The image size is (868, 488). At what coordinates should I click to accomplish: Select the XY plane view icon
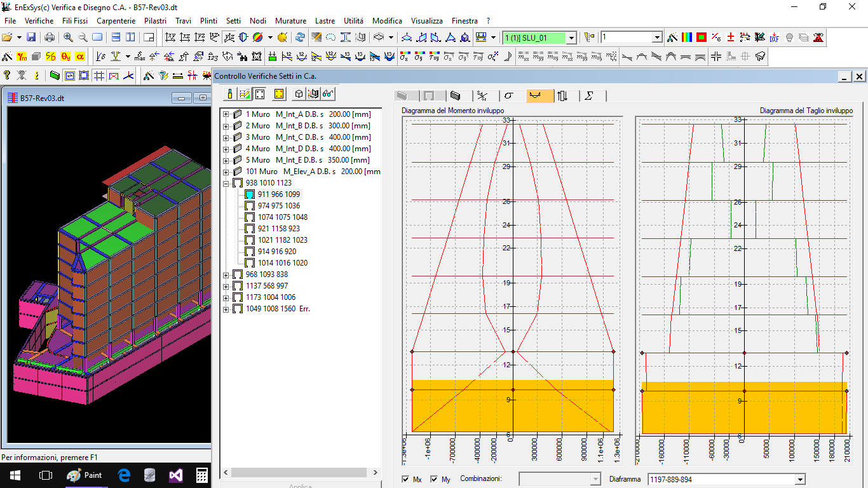point(170,37)
